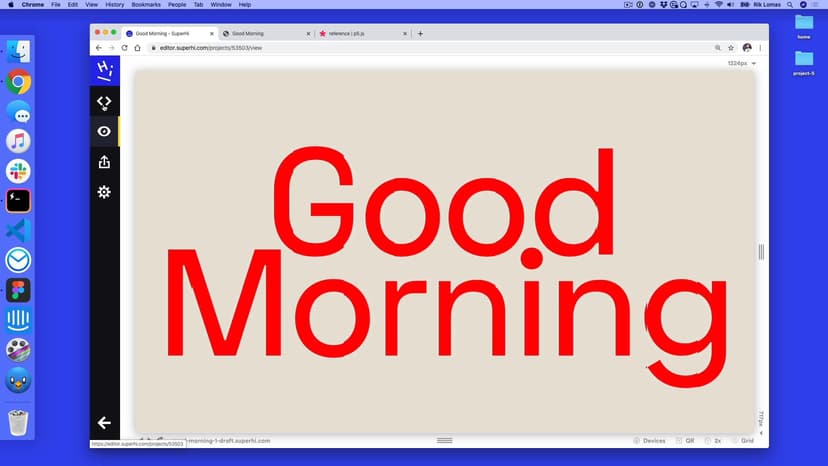Image resolution: width=828 pixels, height=466 pixels.
Task: Toggle the Devices preview option
Action: 648,440
